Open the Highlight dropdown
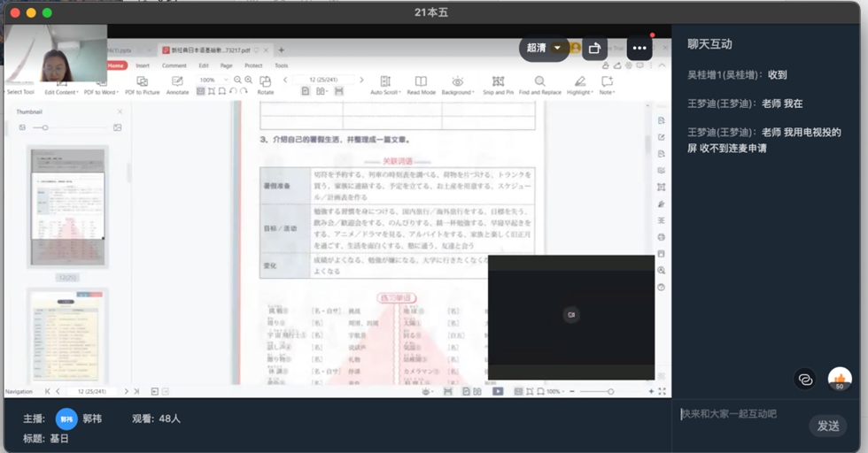Viewport: 868px width, 453px height. [579, 81]
